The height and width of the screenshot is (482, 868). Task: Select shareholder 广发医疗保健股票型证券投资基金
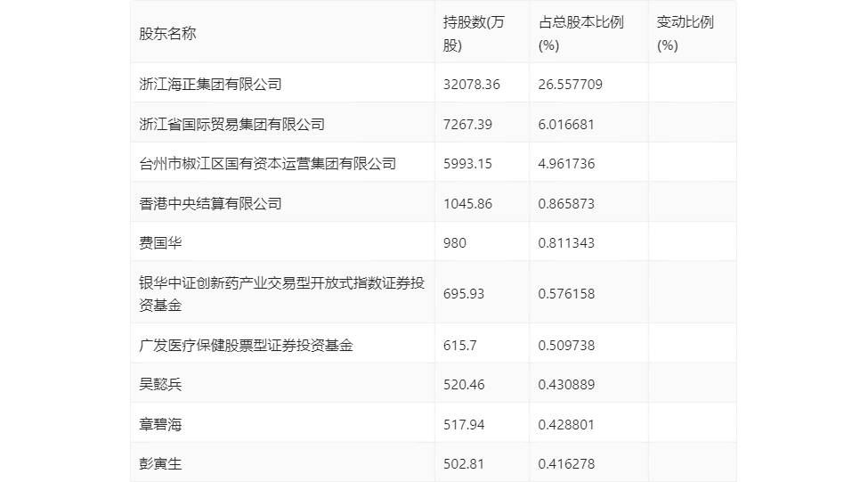pos(246,345)
